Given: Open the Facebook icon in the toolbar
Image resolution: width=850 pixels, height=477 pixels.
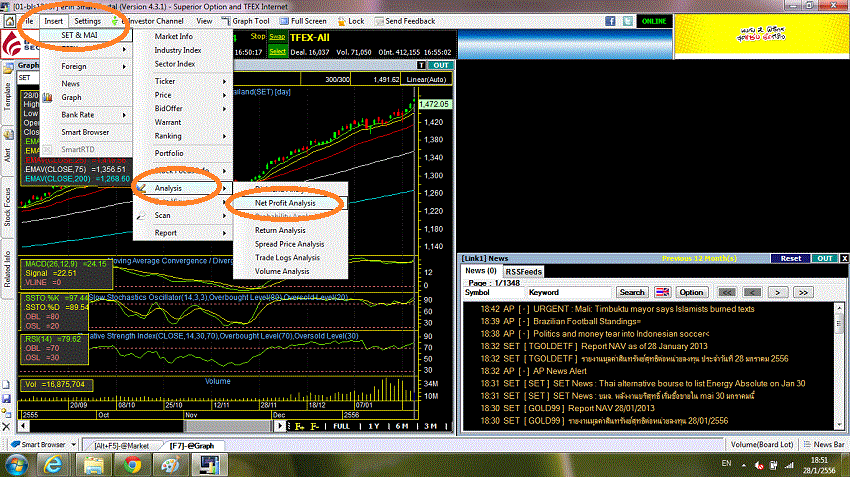Looking at the screenshot, I should [610, 21].
